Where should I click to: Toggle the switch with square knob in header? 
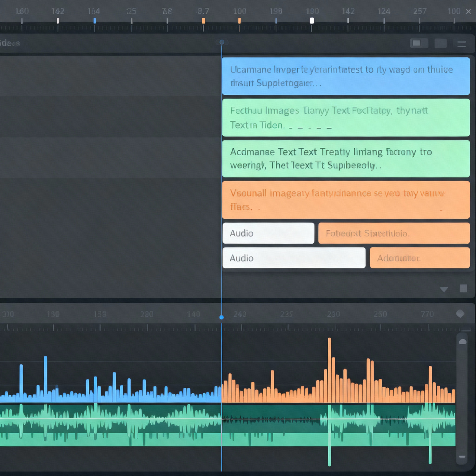(419, 43)
